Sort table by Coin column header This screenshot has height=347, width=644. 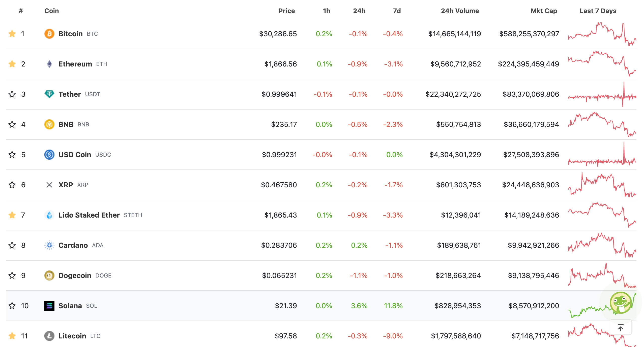pyautogui.click(x=51, y=11)
